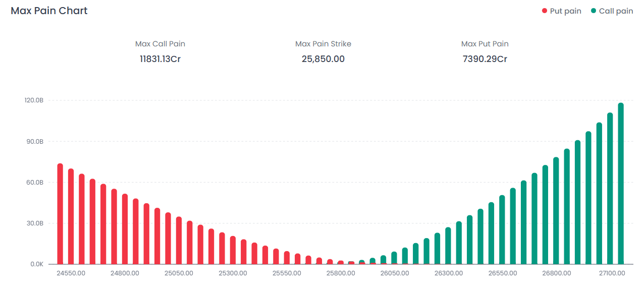Click the green Call pain legend dot
The width and height of the screenshot is (644, 292).
[x=594, y=11]
